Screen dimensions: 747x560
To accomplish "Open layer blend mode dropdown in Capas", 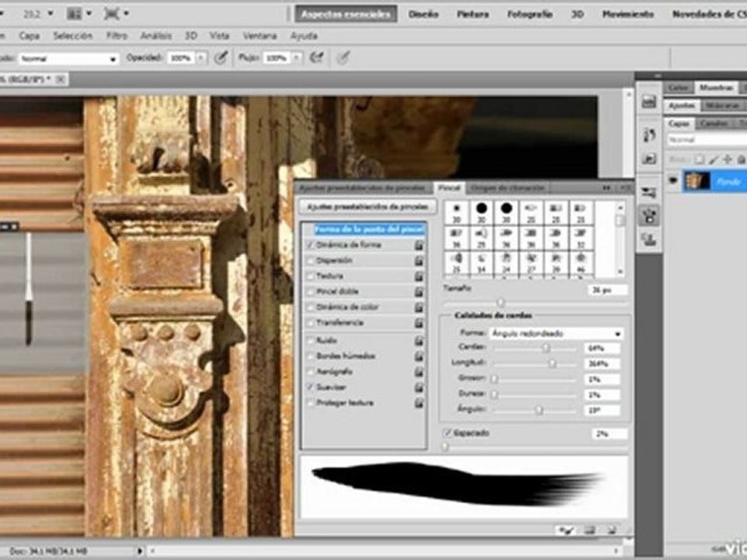I will click(x=707, y=140).
